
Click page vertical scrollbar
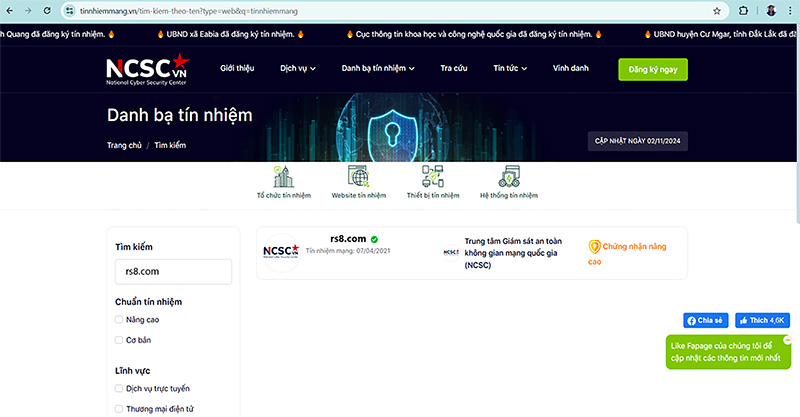pos(796,122)
